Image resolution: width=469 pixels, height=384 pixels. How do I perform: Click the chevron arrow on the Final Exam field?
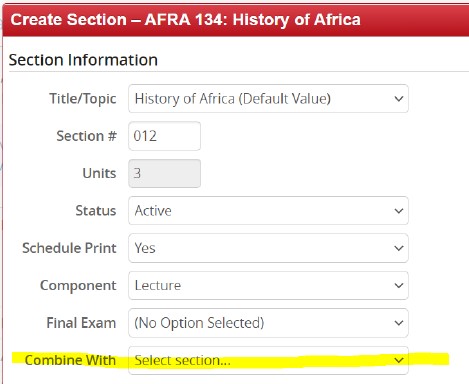point(399,323)
